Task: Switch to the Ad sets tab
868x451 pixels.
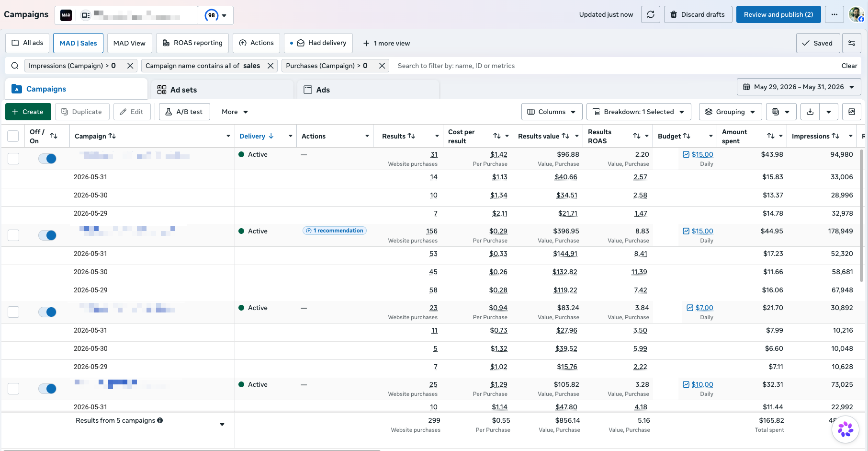Action: click(x=222, y=90)
